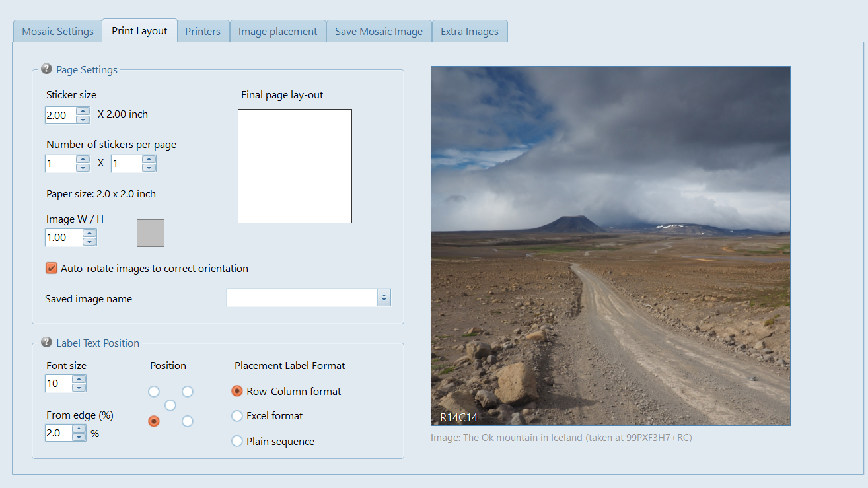Switch to the Mosaic Settings tab
Screen dimensions: 868x488
pos(58,31)
